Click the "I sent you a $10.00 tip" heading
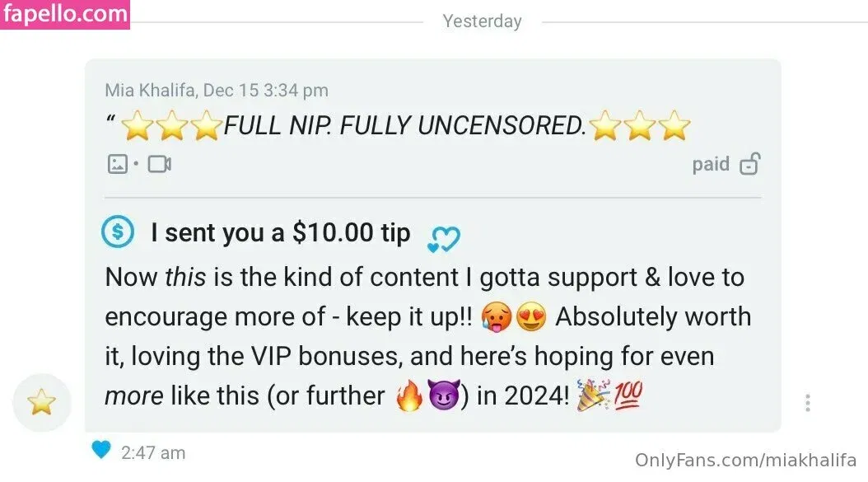The image size is (868, 482). (x=281, y=232)
